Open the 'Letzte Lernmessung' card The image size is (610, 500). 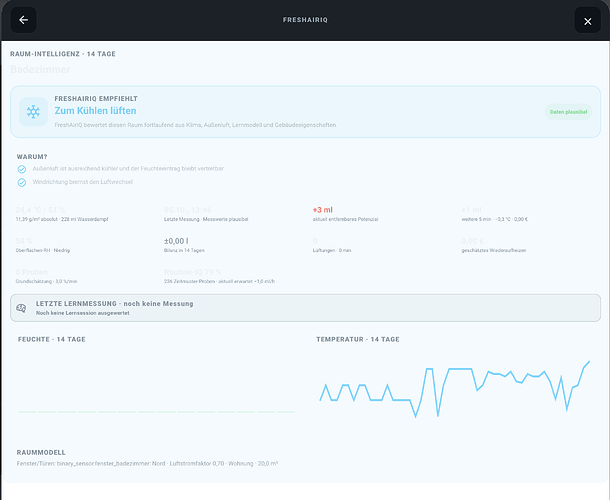305,308
